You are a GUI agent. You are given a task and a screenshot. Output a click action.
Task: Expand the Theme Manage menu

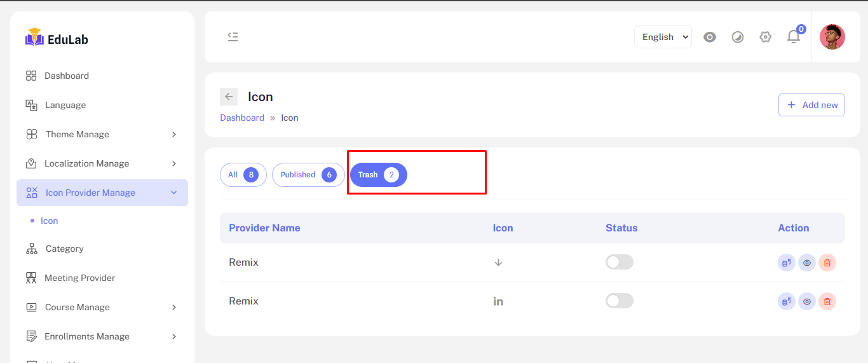pos(102,134)
